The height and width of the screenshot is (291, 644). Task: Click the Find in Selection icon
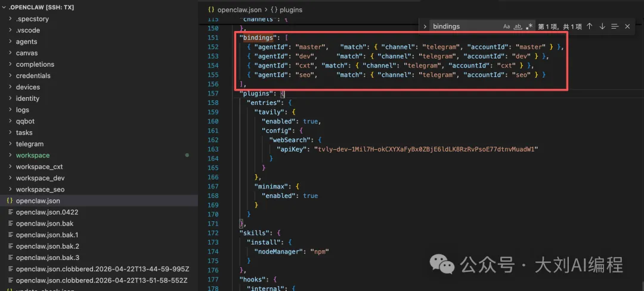coord(615,26)
